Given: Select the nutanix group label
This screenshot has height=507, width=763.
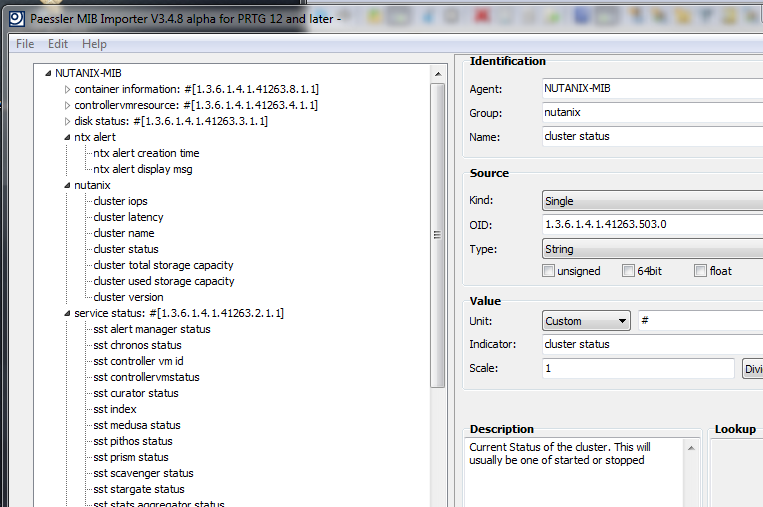Looking at the screenshot, I should coord(92,185).
